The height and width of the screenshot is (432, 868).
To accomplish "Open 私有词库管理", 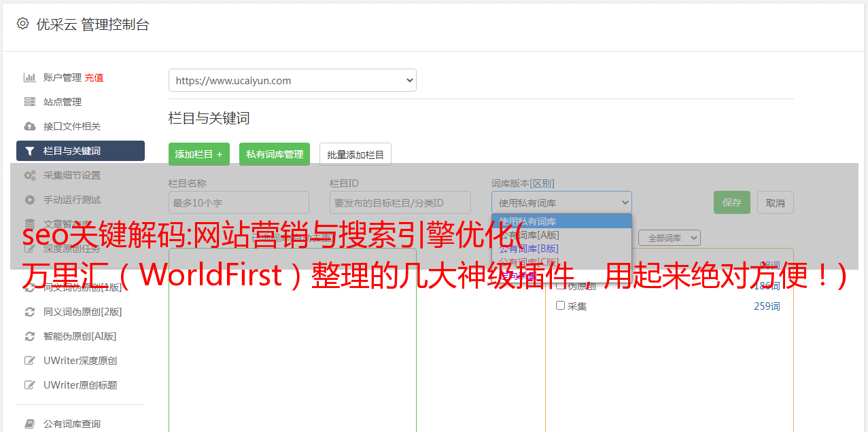I will coord(275,154).
